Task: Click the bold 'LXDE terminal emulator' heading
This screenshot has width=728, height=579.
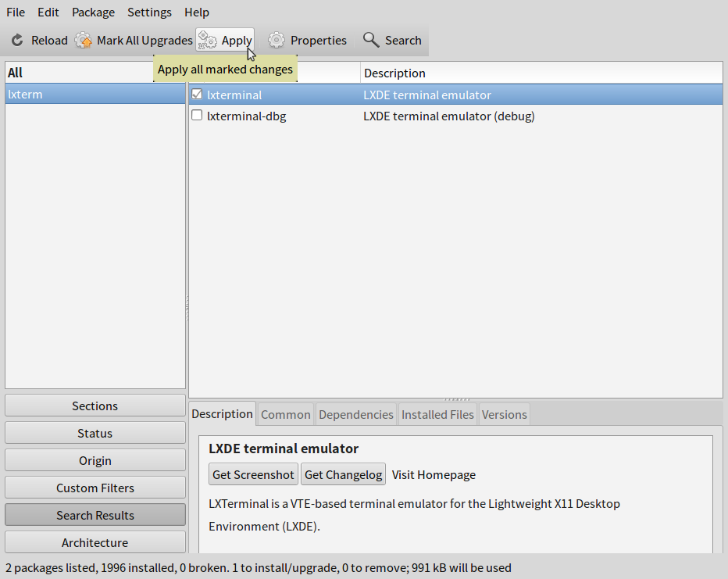Action: click(284, 449)
